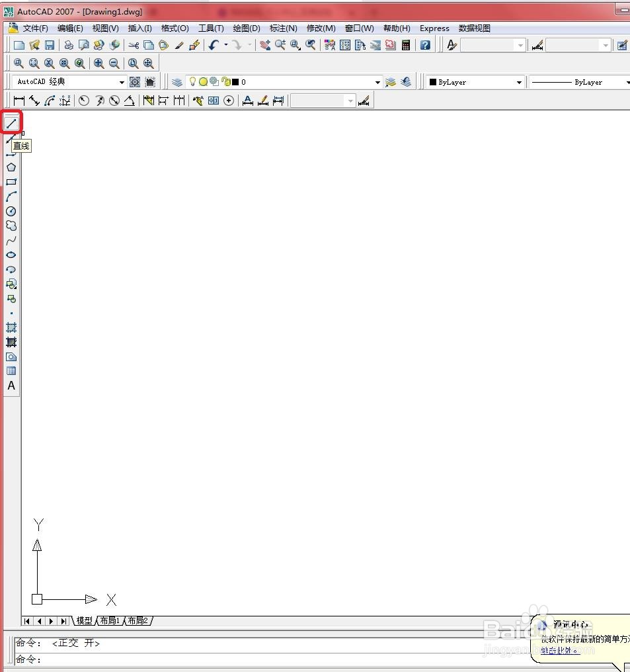Viewport: 630px width, 672px height.
Task: Click the Save diskette icon
Action: pyautogui.click(x=50, y=45)
